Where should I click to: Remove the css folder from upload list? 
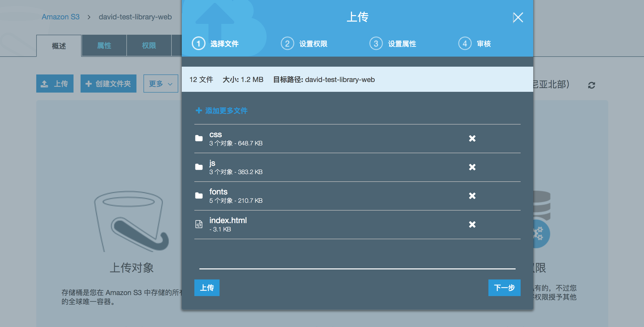[472, 138]
